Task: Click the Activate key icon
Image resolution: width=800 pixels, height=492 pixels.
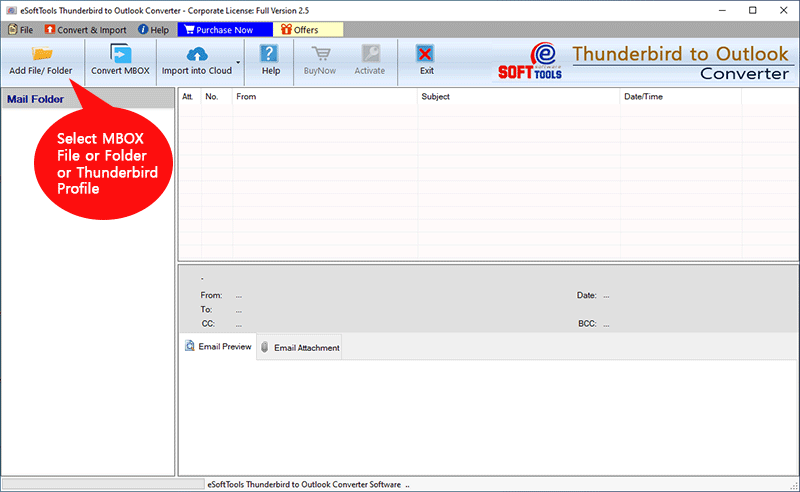Action: tap(370, 54)
